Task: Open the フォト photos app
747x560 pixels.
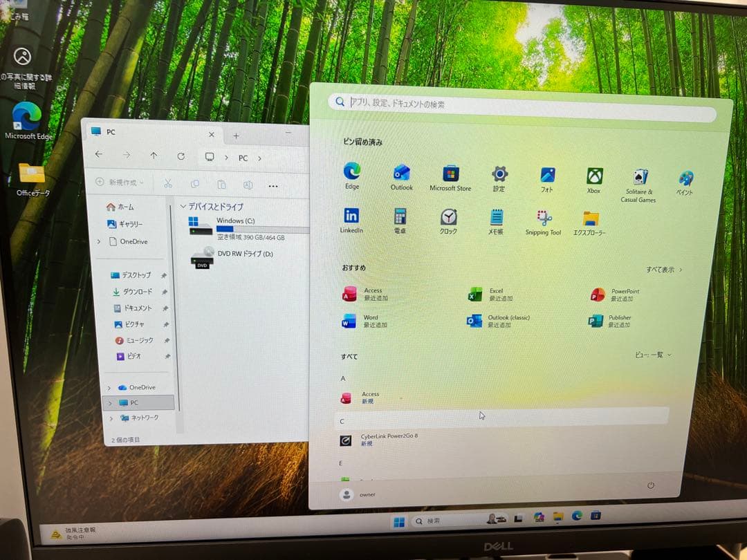Action: point(547,180)
